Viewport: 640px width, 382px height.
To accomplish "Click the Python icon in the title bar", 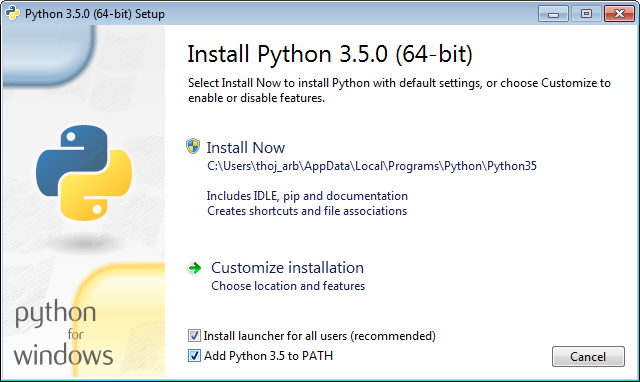I will pyautogui.click(x=13, y=13).
